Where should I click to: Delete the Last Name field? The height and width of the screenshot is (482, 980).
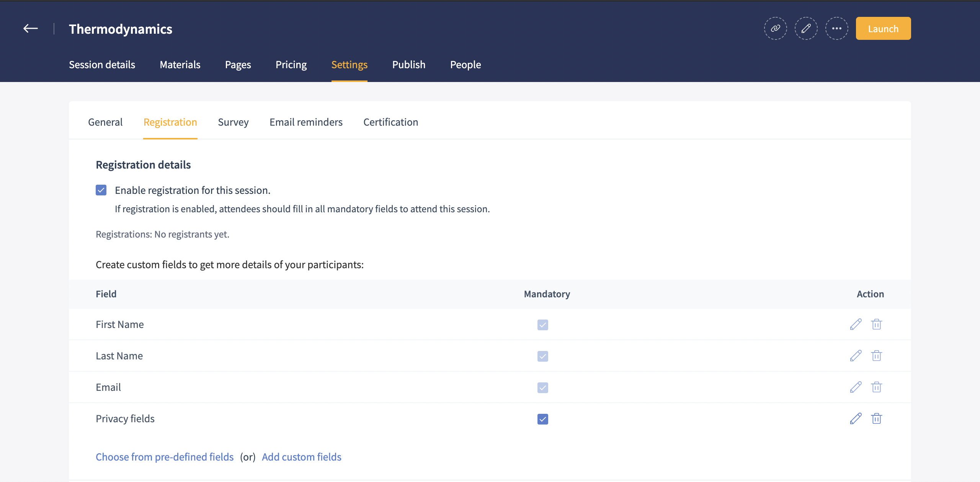pyautogui.click(x=876, y=356)
